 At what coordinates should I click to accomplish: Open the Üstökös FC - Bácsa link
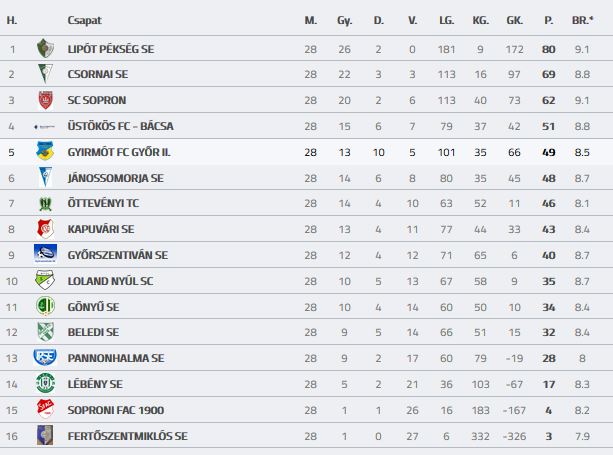(122, 126)
